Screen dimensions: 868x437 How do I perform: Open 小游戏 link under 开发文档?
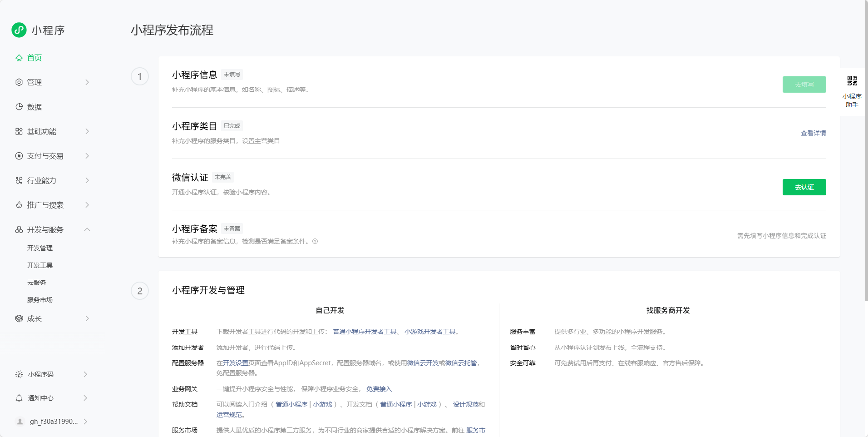(x=427, y=404)
